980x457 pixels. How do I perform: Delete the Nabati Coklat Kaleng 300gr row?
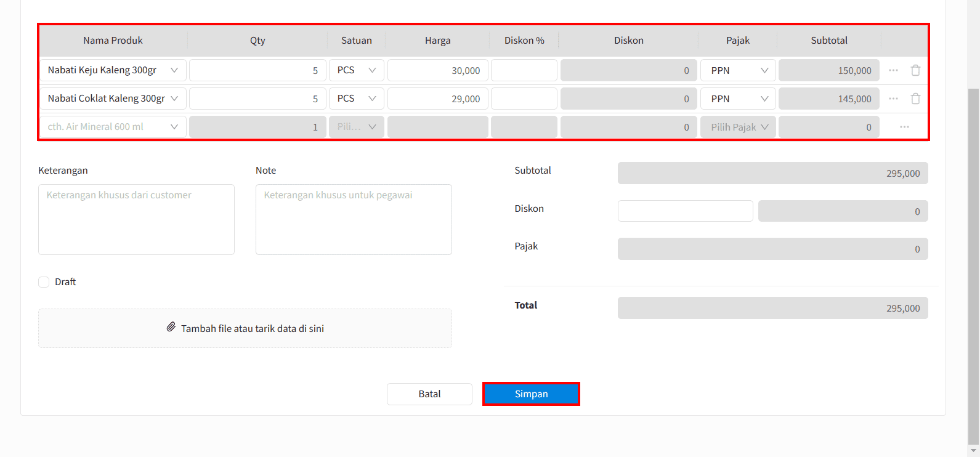pyautogui.click(x=915, y=99)
